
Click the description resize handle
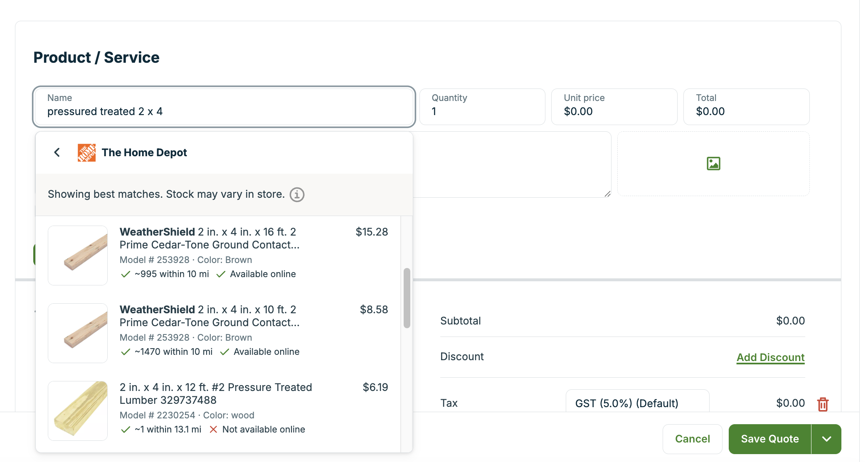coord(607,194)
